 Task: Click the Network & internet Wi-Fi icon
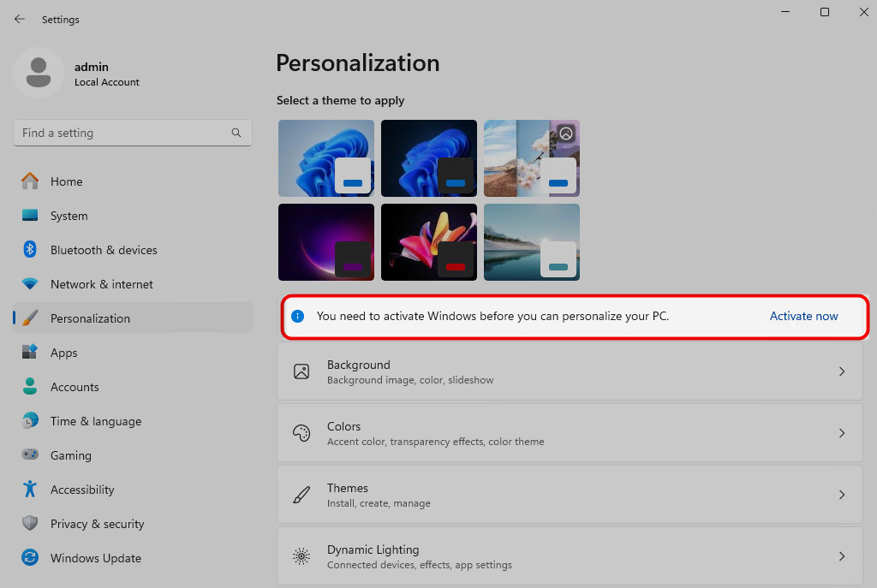click(30, 284)
